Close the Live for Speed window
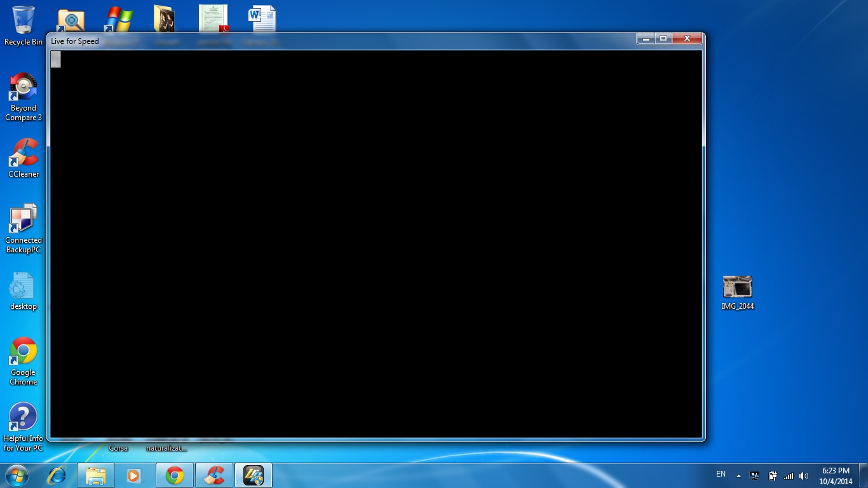Screen dimensions: 868x488 pyautogui.click(x=687, y=39)
